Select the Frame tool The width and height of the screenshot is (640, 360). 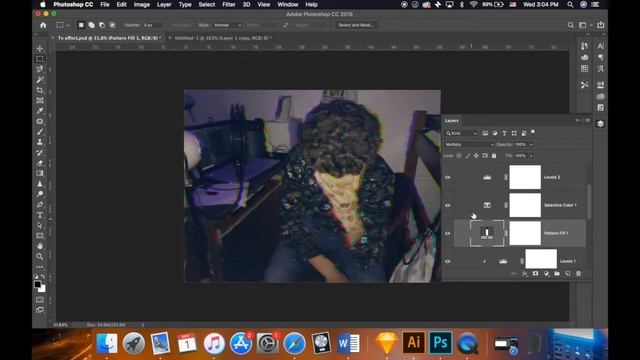pos(40,100)
